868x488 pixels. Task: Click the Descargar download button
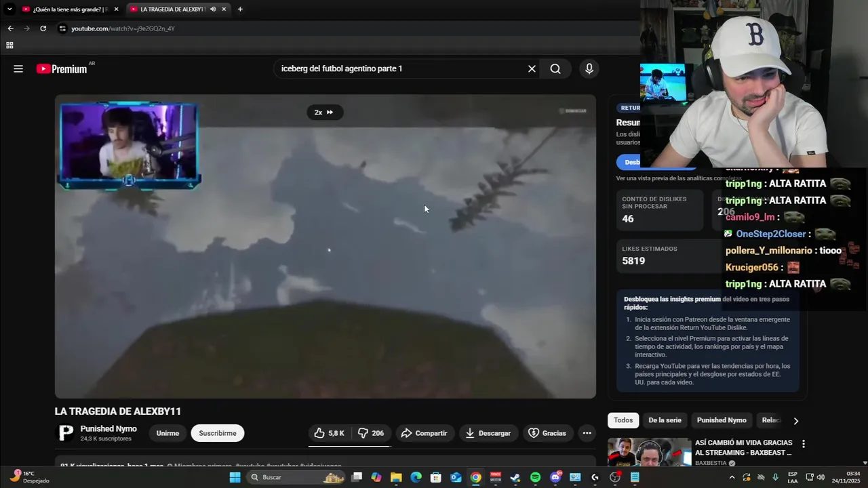tap(488, 433)
